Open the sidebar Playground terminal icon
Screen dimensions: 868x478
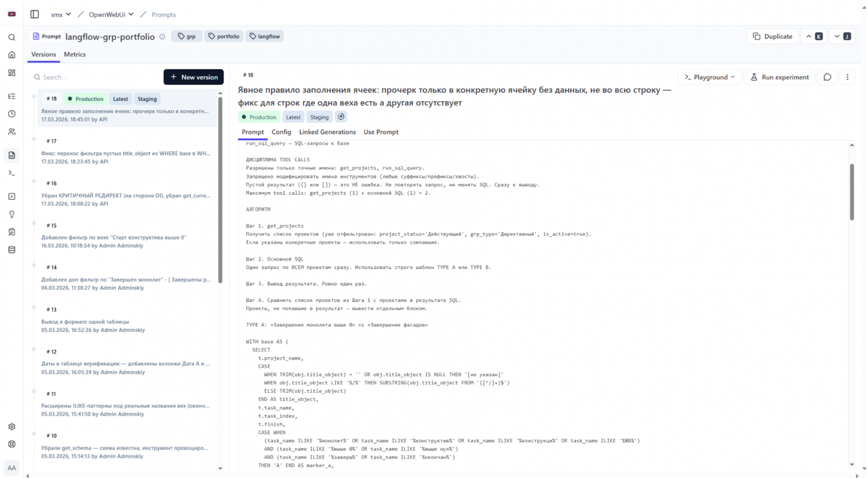click(12, 173)
